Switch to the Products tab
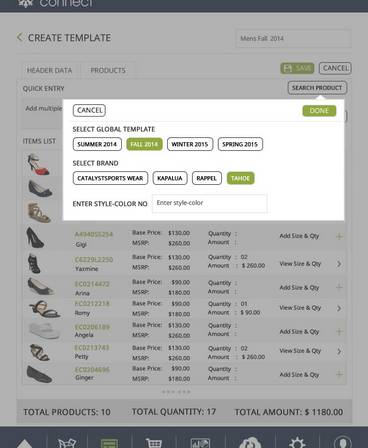This screenshot has height=448, width=368. (x=108, y=70)
